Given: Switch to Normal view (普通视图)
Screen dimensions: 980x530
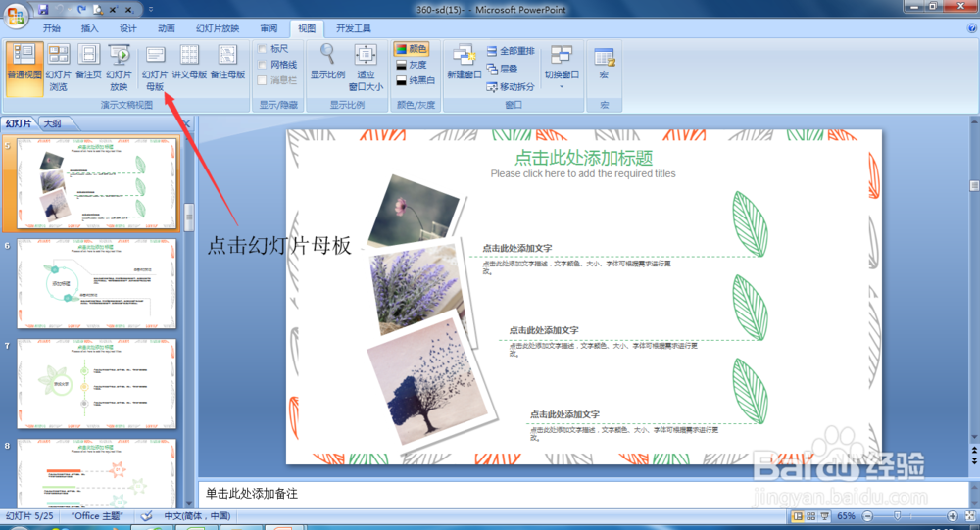Looking at the screenshot, I should click(24, 68).
